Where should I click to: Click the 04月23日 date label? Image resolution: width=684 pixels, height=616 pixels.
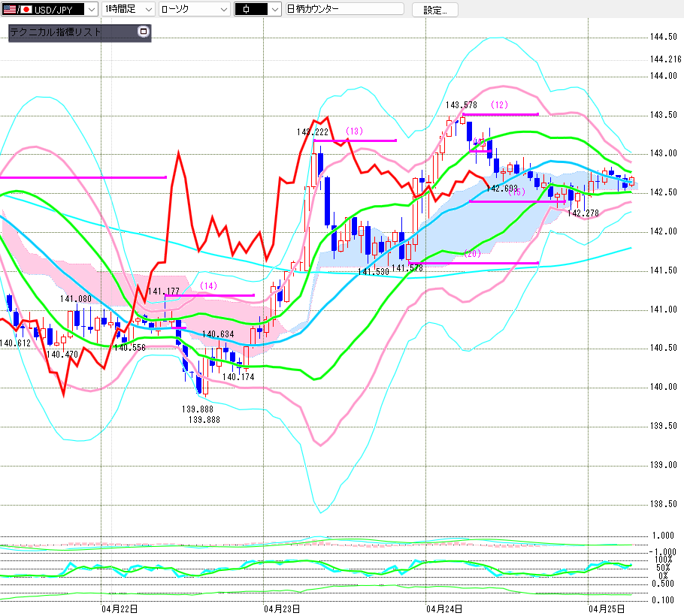(282, 609)
